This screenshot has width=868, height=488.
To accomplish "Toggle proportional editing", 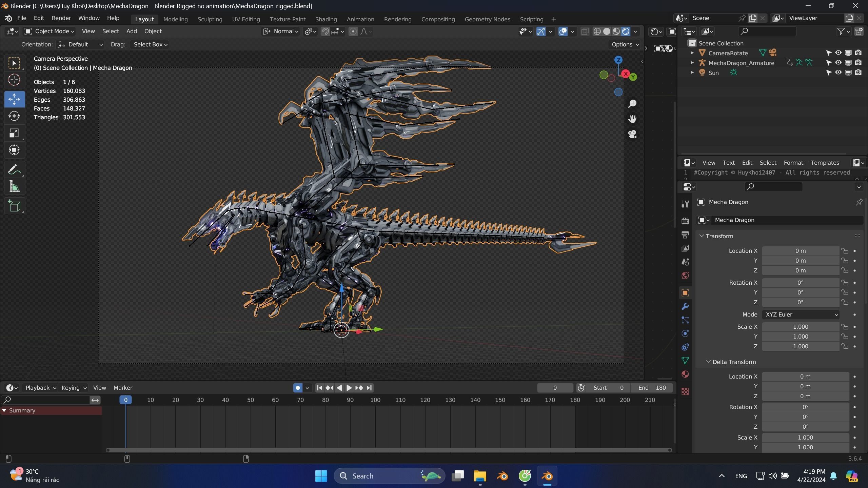I will coord(353,32).
